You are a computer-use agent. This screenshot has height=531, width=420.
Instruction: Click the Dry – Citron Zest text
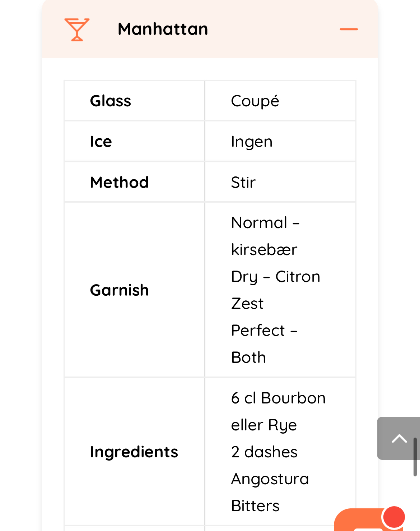[275, 290]
